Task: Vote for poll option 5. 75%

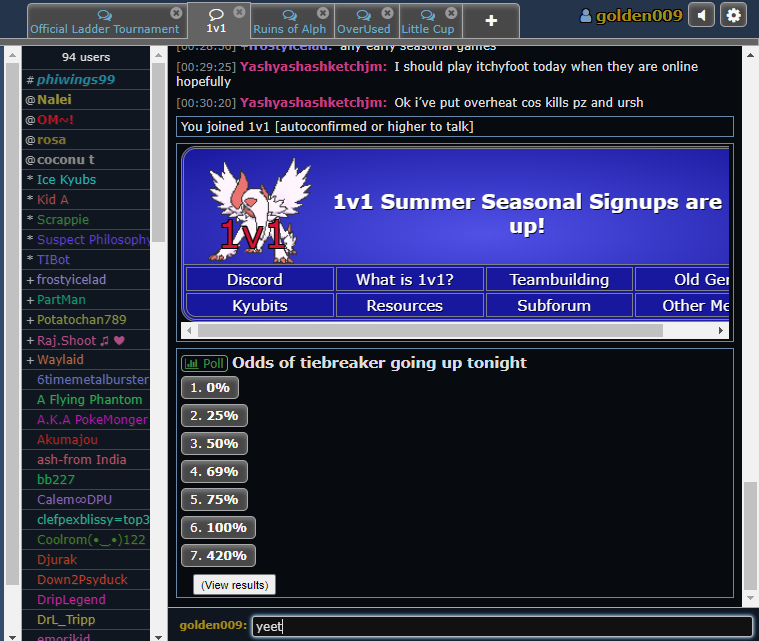Action: pos(214,500)
